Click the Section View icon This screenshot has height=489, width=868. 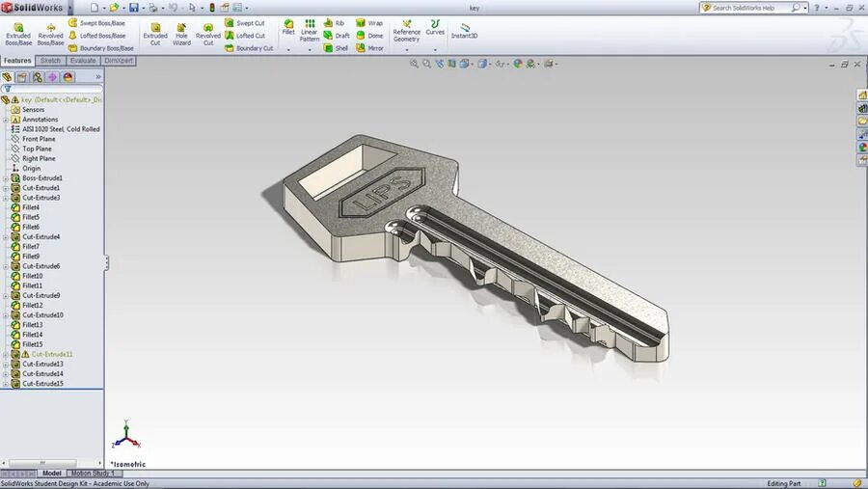click(x=452, y=64)
